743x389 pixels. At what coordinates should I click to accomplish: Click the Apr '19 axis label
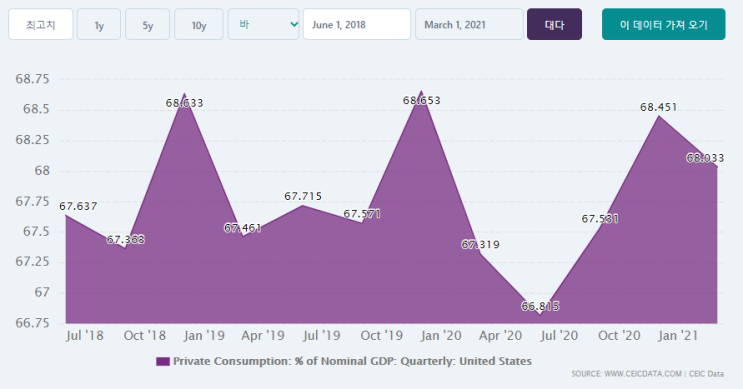(x=263, y=336)
